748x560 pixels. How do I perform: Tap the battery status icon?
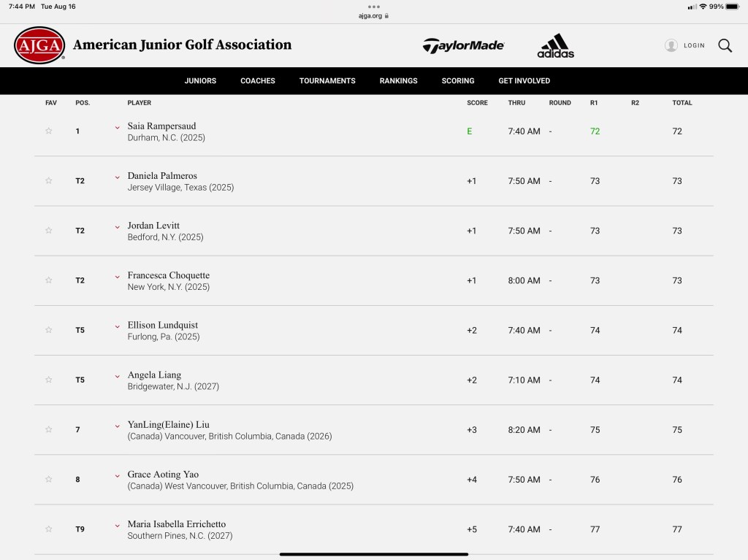click(732, 7)
